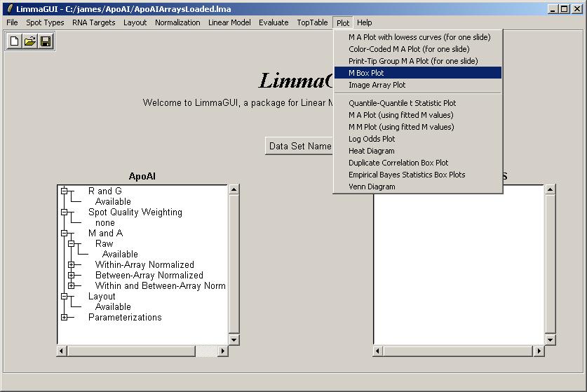Expand the Within-Array Normalized tree node
The height and width of the screenshot is (392, 587).
tap(72, 265)
